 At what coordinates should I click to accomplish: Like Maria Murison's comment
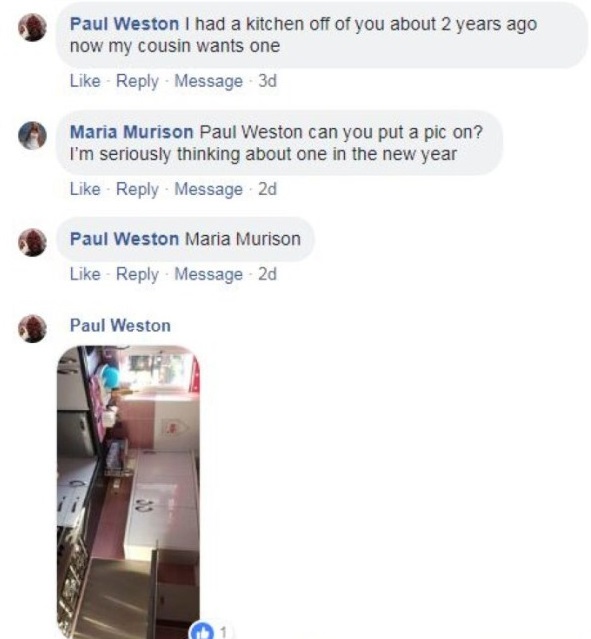85,189
